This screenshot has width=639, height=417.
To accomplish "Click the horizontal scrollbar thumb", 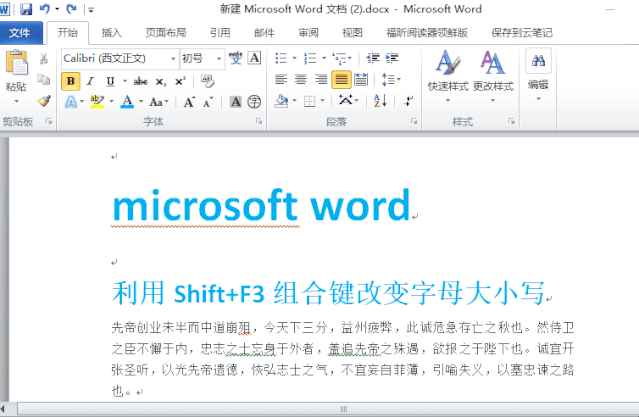I will click(344, 408).
